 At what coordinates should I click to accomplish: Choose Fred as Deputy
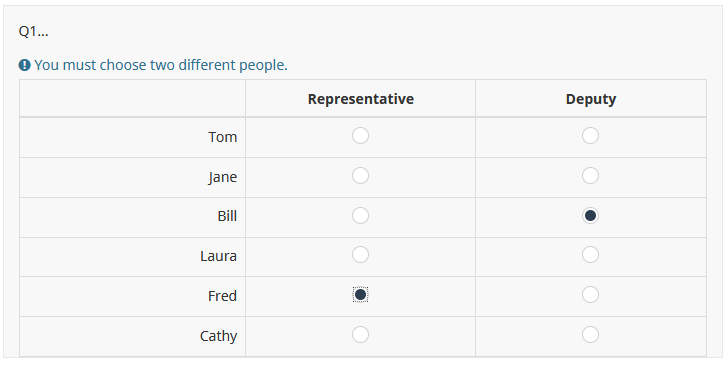tap(590, 294)
